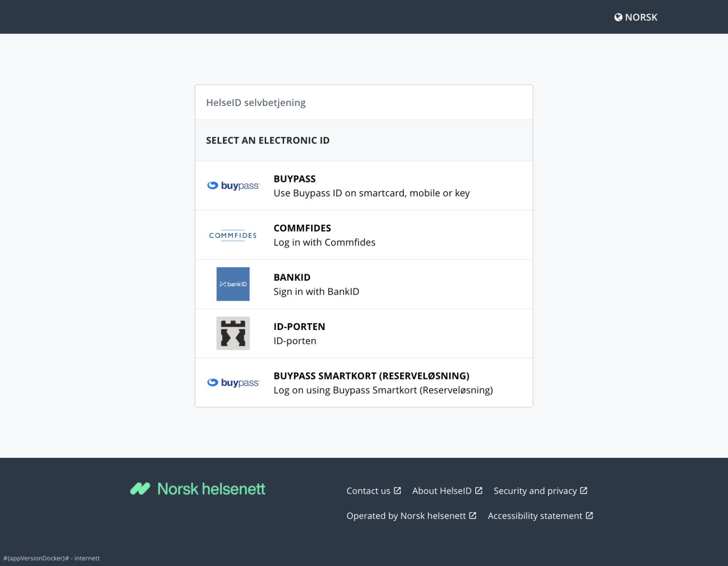
Task: Click the globe icon beside NORSK
Action: (x=618, y=17)
